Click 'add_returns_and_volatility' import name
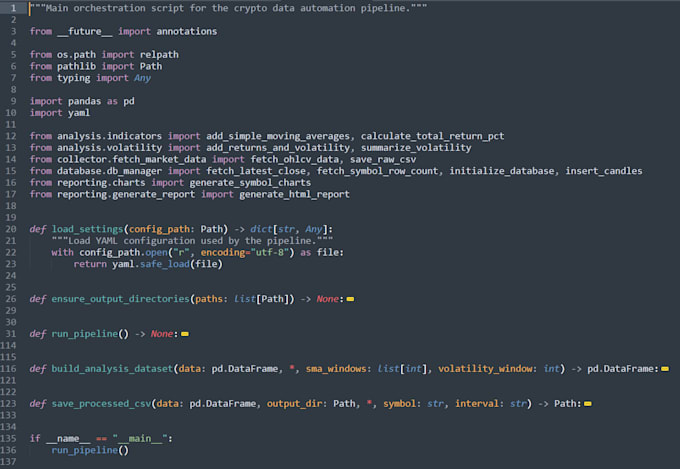The width and height of the screenshot is (680, 469). (278, 148)
